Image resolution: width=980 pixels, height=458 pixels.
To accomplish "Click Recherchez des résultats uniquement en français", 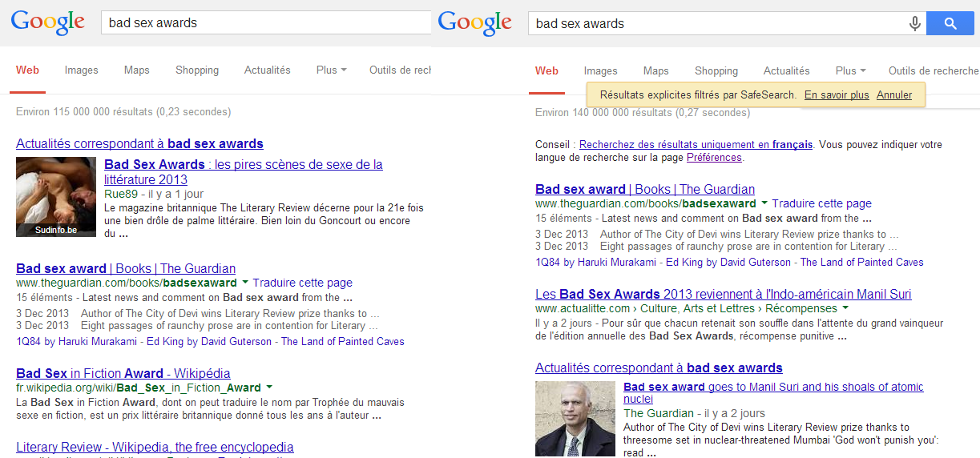I will pos(696,145).
